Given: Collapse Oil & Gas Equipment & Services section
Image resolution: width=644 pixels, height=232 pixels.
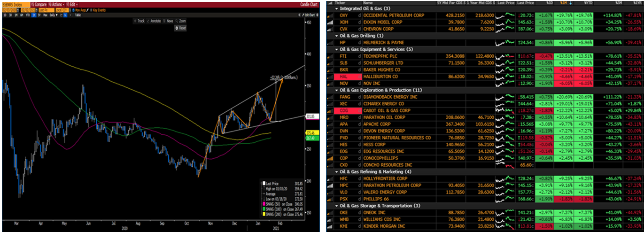Looking at the screenshot, I should [336, 49].
